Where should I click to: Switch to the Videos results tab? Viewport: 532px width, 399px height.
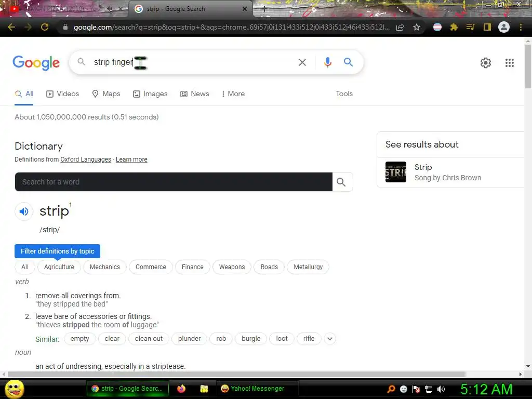click(x=62, y=94)
